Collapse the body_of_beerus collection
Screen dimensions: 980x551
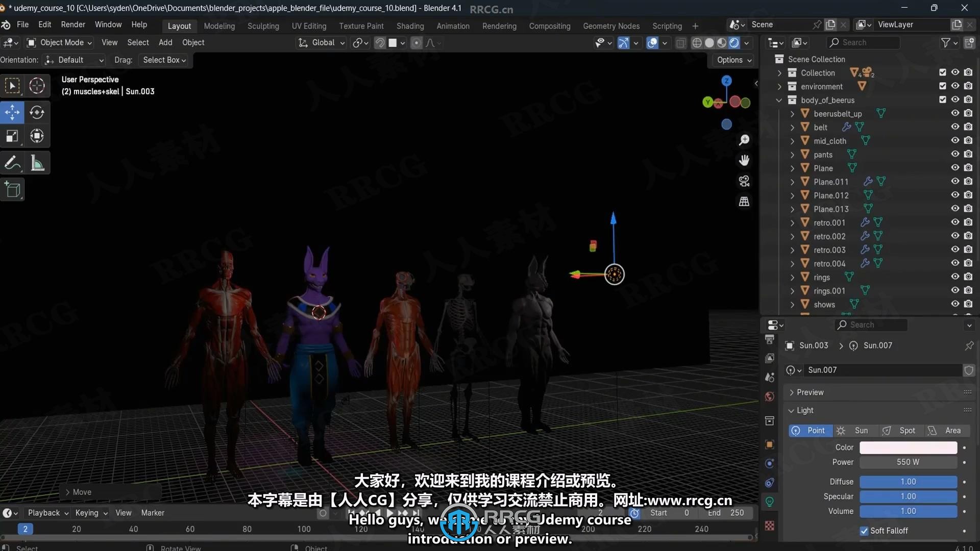coord(779,101)
